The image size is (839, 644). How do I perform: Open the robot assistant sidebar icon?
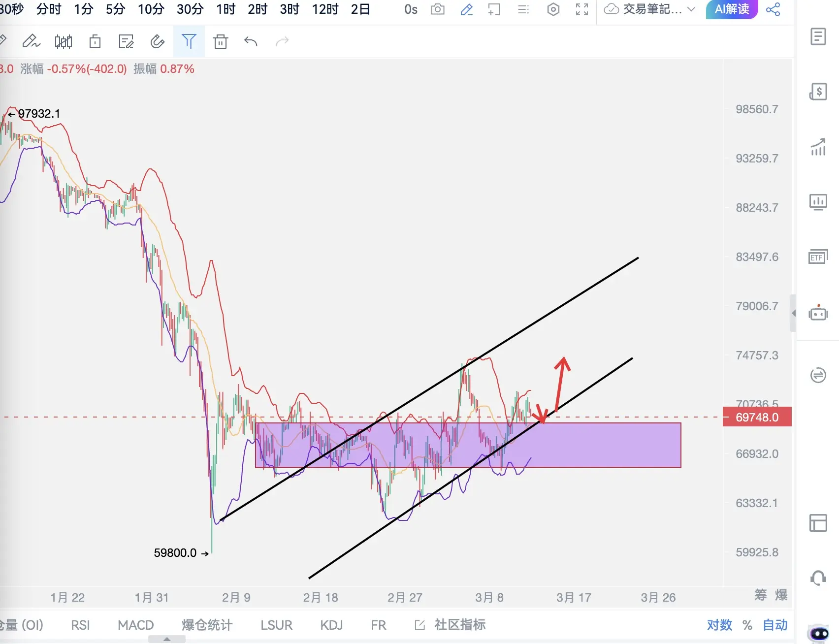(818, 313)
